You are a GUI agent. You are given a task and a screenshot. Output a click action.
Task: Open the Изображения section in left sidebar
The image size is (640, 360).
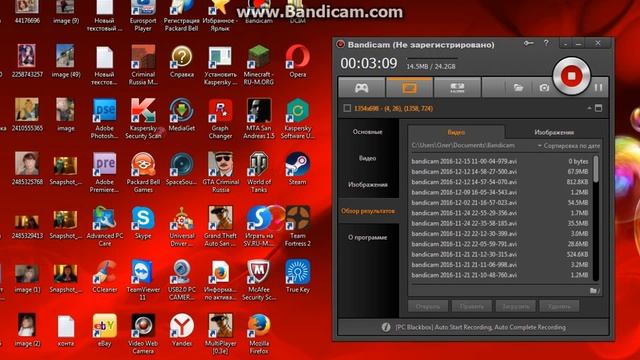pyautogui.click(x=367, y=184)
